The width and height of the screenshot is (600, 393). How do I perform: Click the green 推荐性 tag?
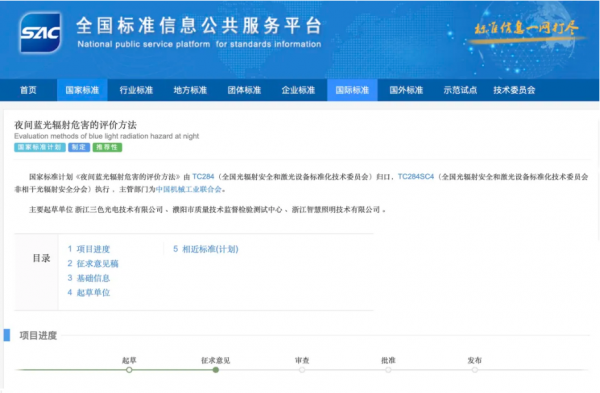tap(107, 147)
